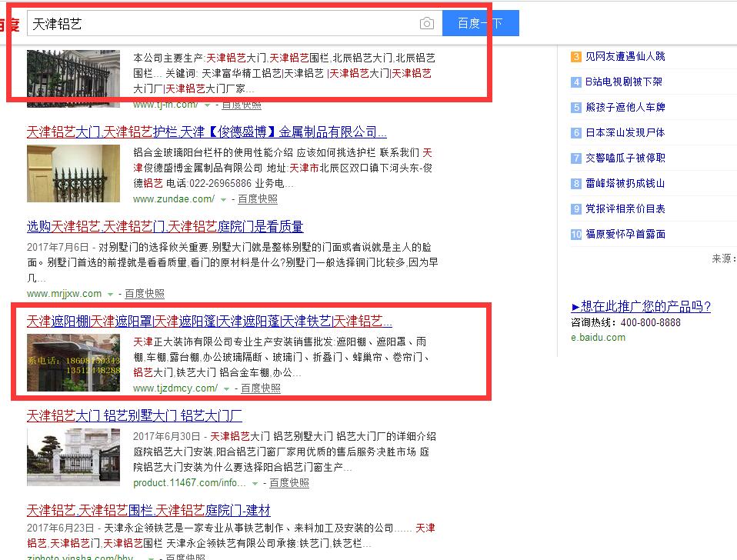
Task: Open hot search 熊孩子遮他人车牌
Action: pos(625,107)
